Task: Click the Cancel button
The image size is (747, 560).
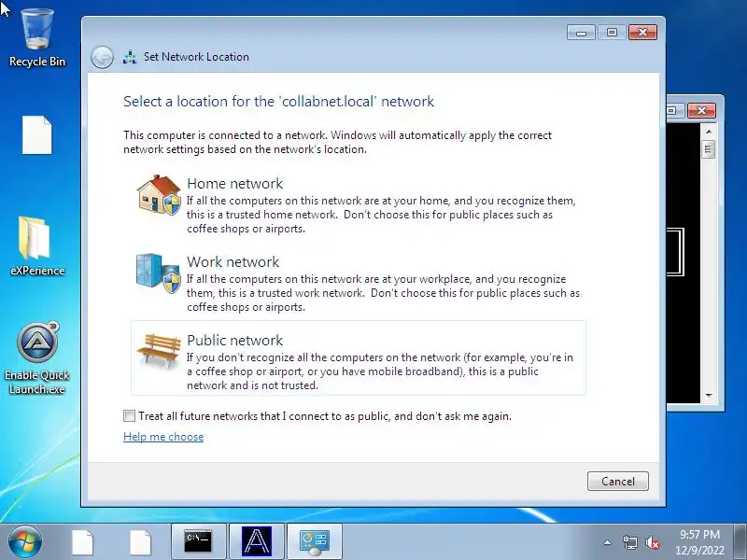Action: (x=618, y=481)
